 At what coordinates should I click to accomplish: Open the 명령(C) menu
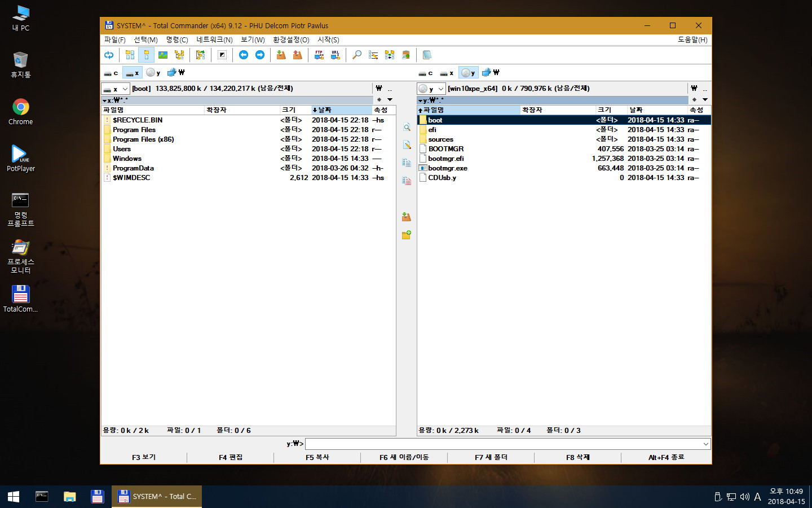(177, 40)
